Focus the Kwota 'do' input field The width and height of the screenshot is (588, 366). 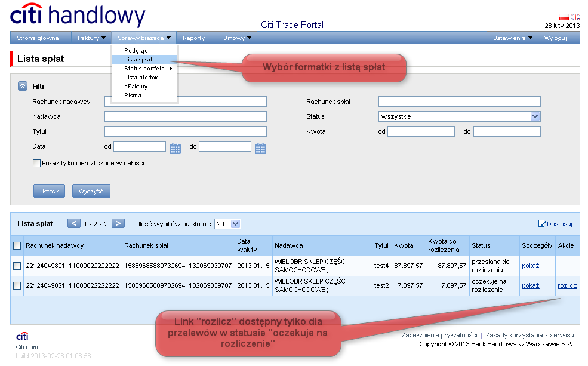point(507,131)
